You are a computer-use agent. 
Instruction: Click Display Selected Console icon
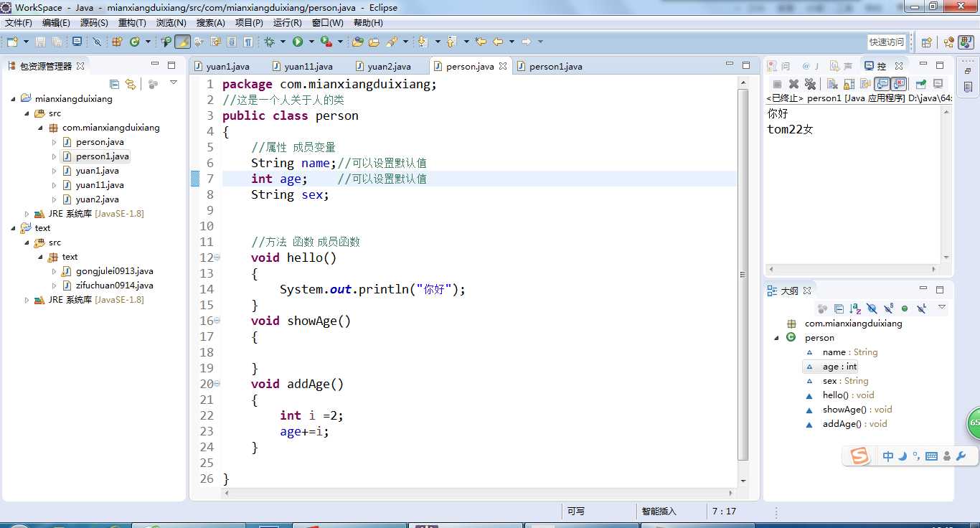(x=938, y=84)
